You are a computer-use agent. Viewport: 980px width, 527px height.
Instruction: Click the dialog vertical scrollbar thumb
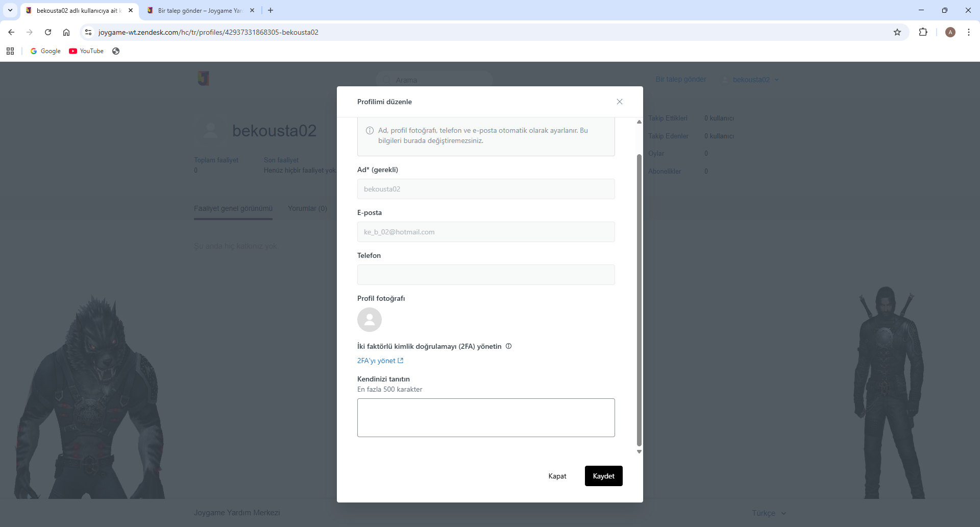click(639, 300)
